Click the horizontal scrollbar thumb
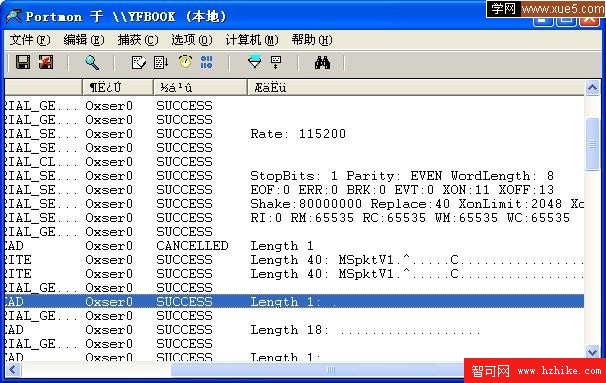Viewport: 606px width, 383px height. click(x=330, y=369)
